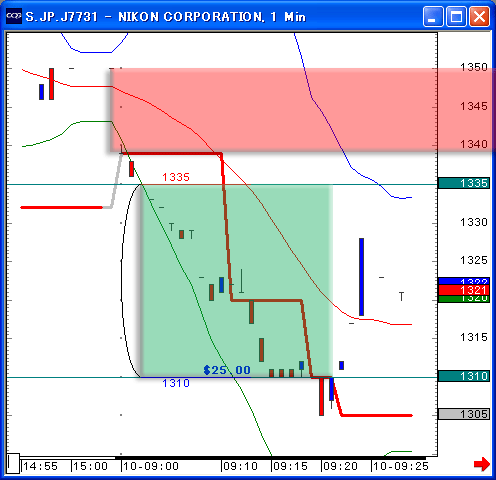Click the tall blue candlestick bar
Screen dimensions: 496x480
pos(361,277)
